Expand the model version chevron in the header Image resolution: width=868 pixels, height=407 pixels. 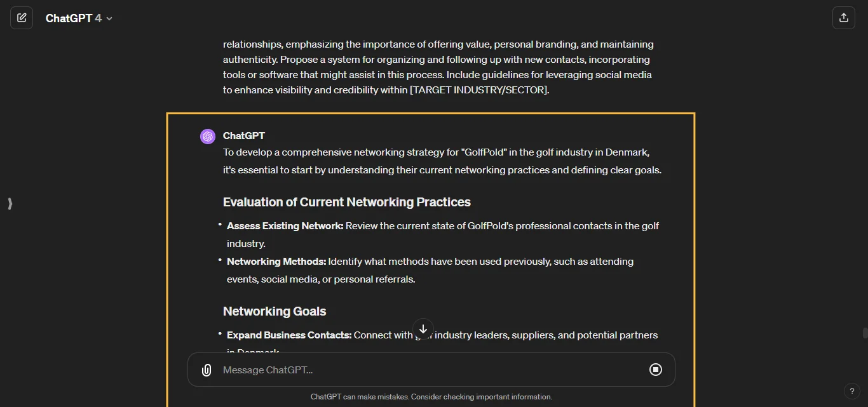109,18
